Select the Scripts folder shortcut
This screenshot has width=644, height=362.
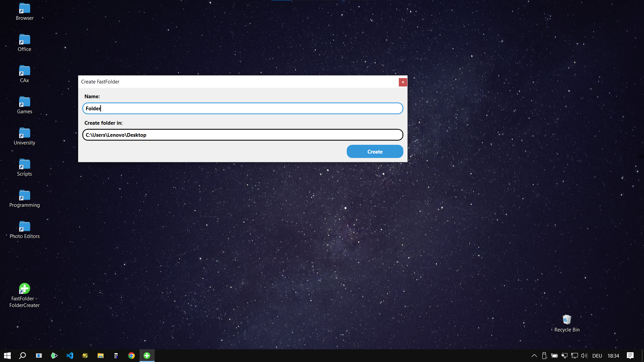click(x=24, y=165)
